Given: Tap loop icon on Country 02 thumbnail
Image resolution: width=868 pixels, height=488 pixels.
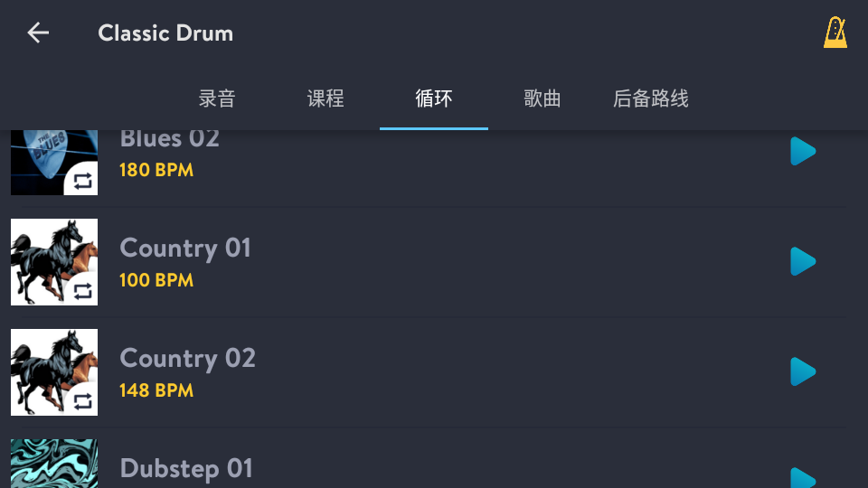Looking at the screenshot, I should pyautogui.click(x=83, y=400).
